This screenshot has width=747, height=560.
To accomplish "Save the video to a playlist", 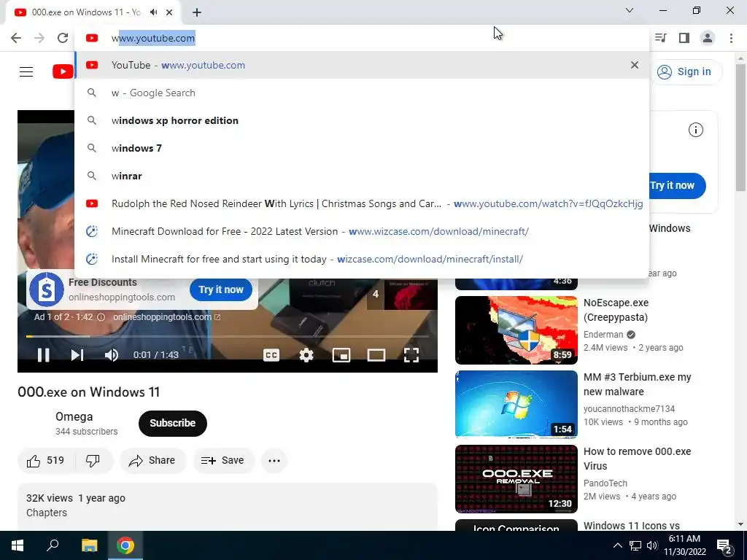I will coord(223,461).
